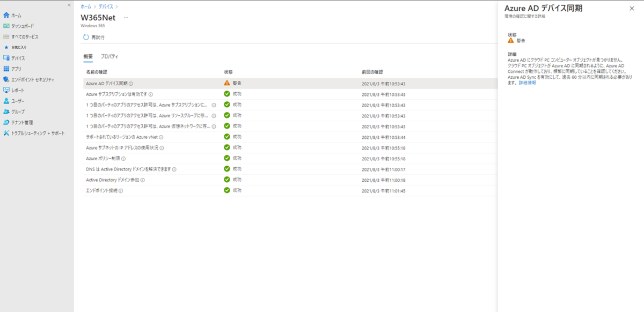This screenshot has height=312, width=644.
Task: Click the info icon beside Azure サブスクリプションは有効です
Action: 151,94
